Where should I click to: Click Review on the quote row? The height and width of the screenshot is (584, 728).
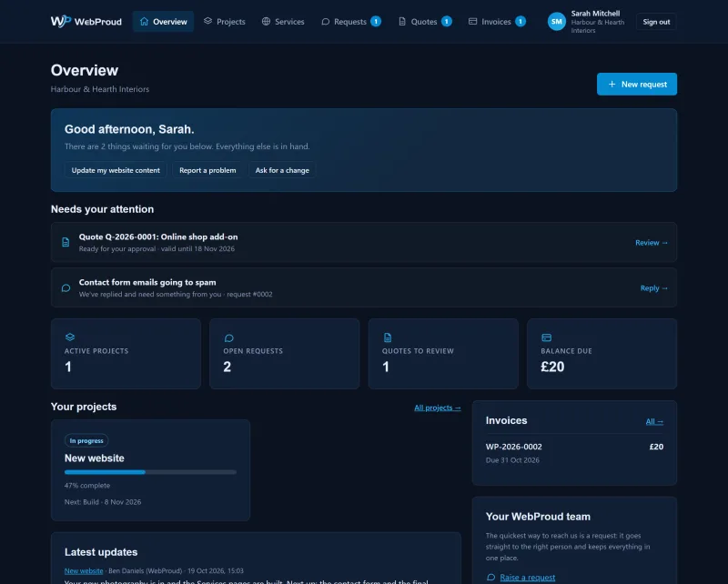pos(652,242)
